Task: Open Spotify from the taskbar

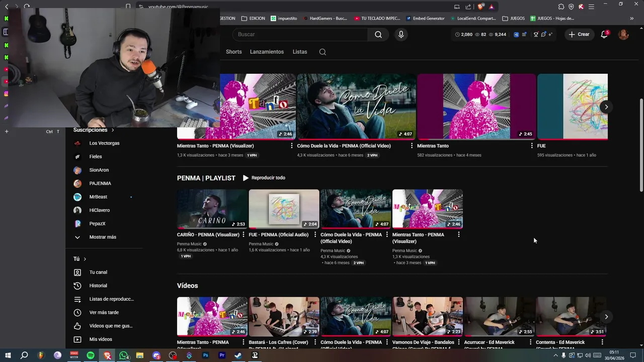Action: 91,355
